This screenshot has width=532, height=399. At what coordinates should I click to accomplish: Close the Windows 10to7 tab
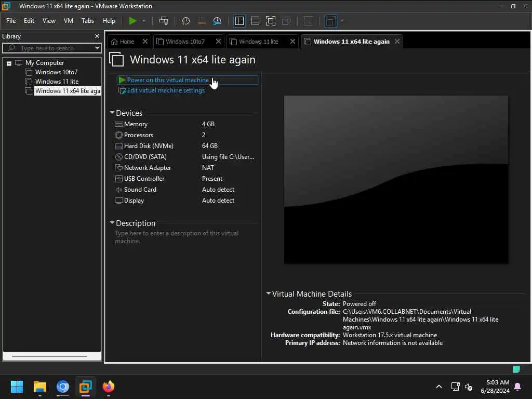(218, 42)
